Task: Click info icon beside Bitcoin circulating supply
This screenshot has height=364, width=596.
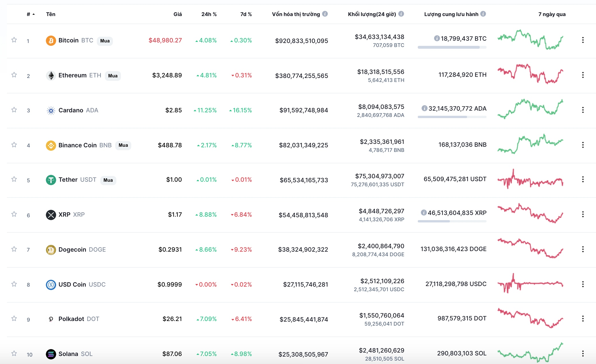Action: (437, 38)
